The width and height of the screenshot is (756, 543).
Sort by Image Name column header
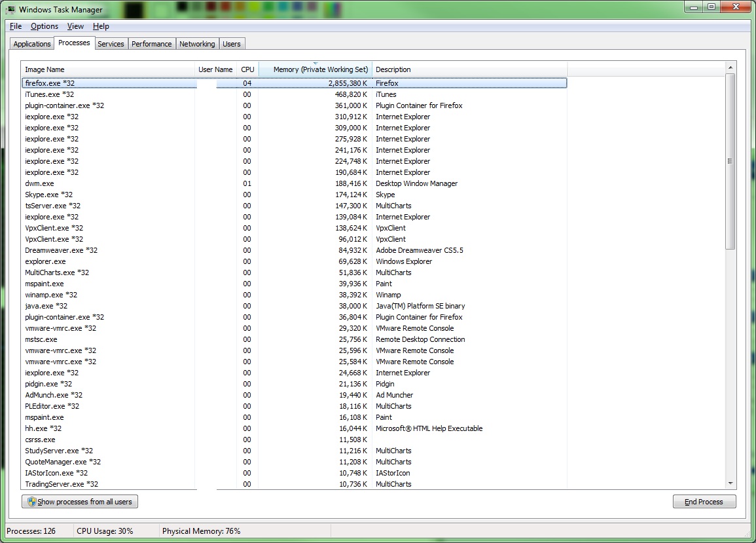click(108, 69)
